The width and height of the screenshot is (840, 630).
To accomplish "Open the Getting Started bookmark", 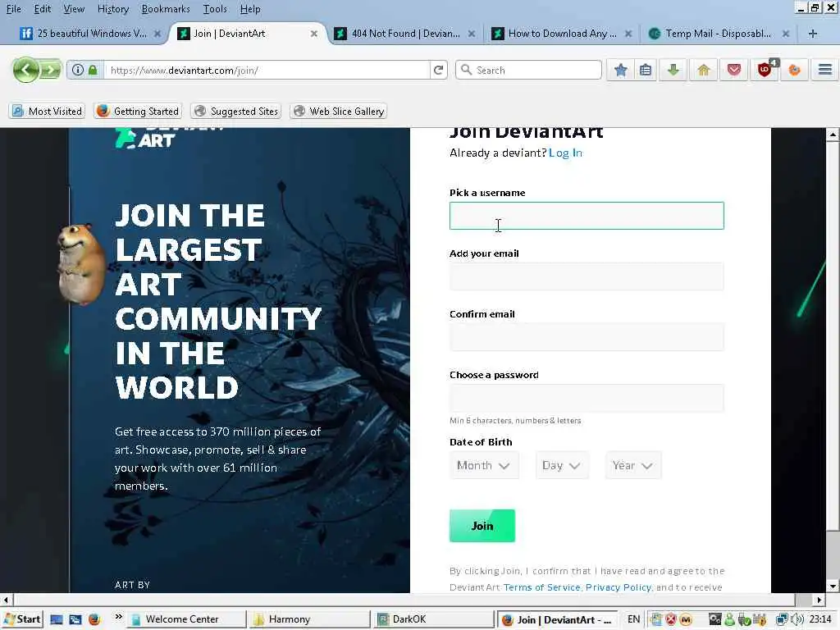I will (x=138, y=111).
